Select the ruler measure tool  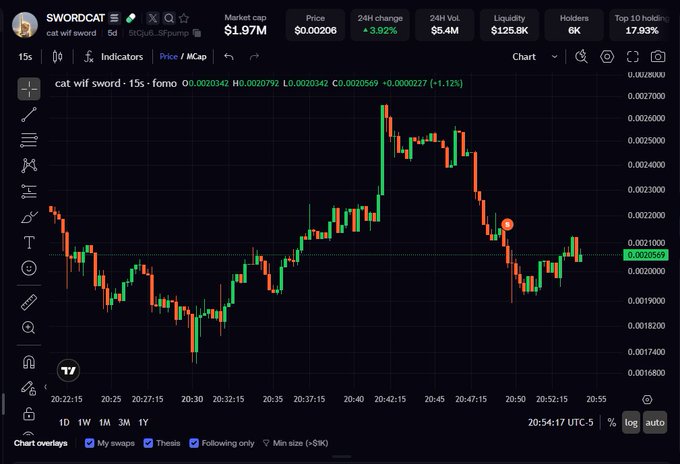[29, 302]
